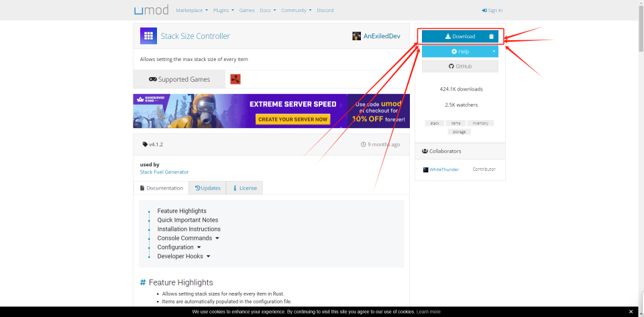The width and height of the screenshot is (644, 317).
Task: Click the Gameserver Kings banner ad
Action: tap(271, 111)
